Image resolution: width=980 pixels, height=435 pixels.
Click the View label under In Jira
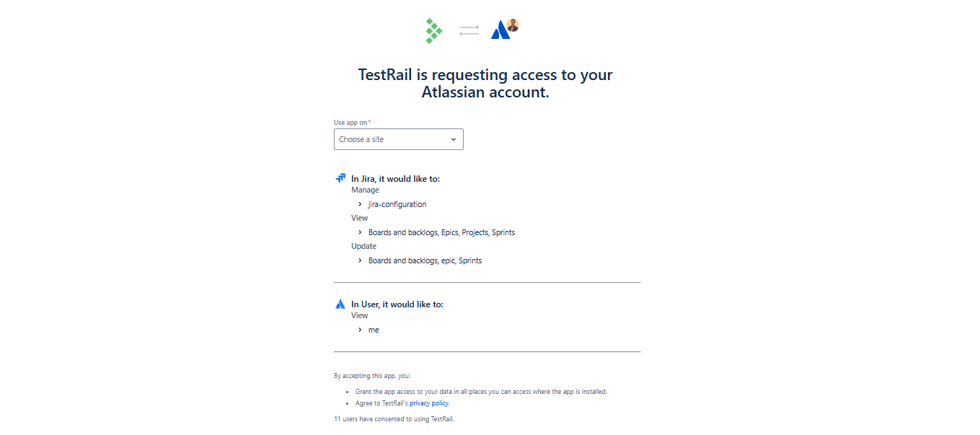coord(360,218)
